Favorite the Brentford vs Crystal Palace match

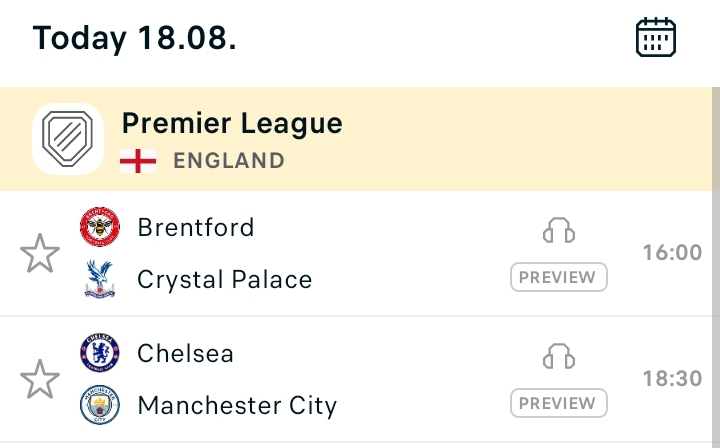pyautogui.click(x=40, y=254)
